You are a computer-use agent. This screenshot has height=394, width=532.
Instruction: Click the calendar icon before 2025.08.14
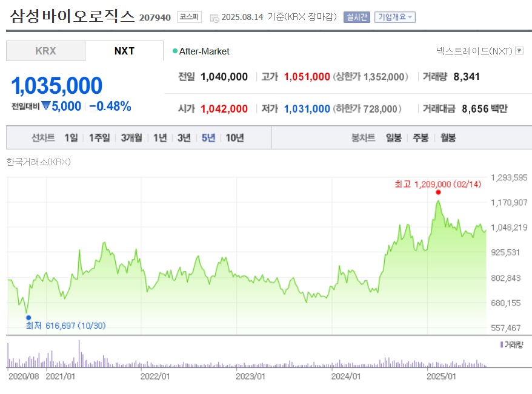[214, 18]
